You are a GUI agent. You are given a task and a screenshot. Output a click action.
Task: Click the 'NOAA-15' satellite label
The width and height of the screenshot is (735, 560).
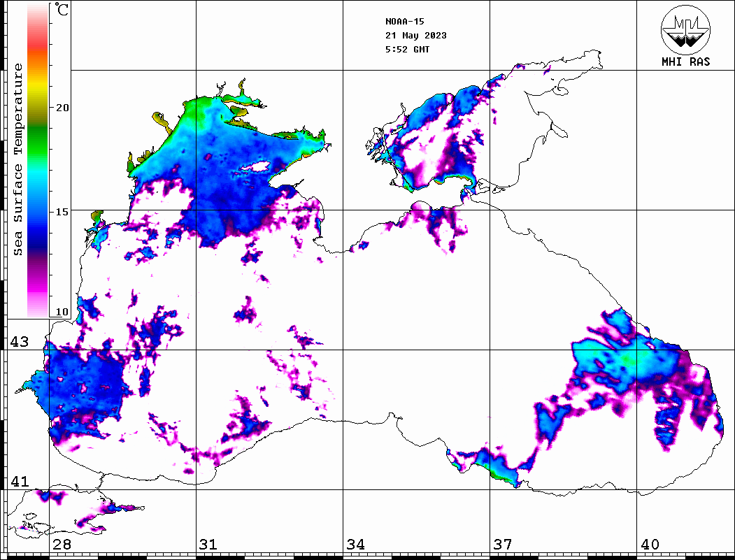click(x=404, y=22)
